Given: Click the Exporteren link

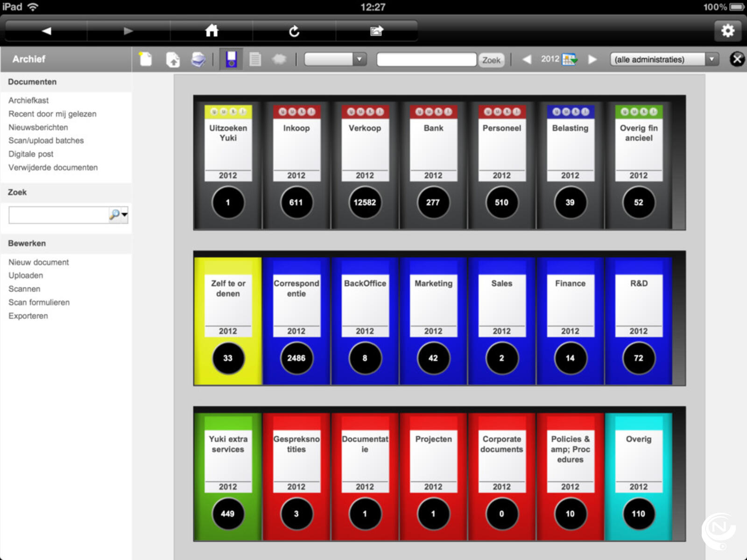Looking at the screenshot, I should [x=28, y=316].
